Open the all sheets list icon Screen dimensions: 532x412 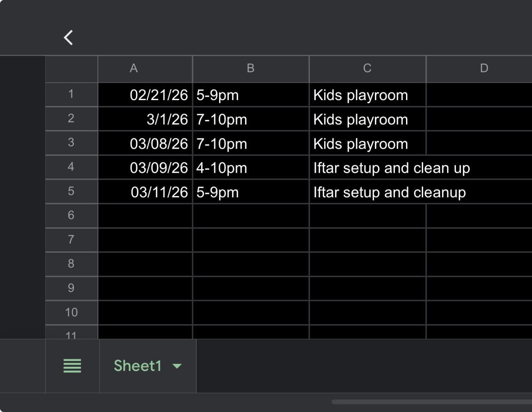pyautogui.click(x=72, y=366)
